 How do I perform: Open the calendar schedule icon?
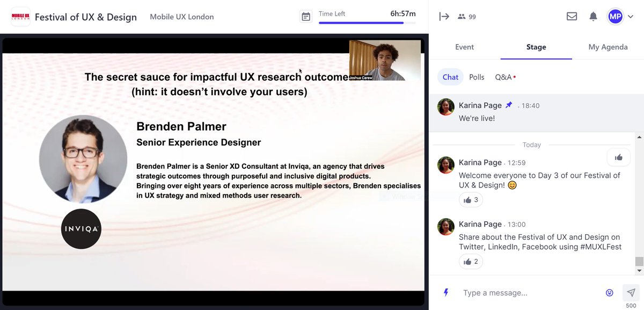tap(306, 17)
